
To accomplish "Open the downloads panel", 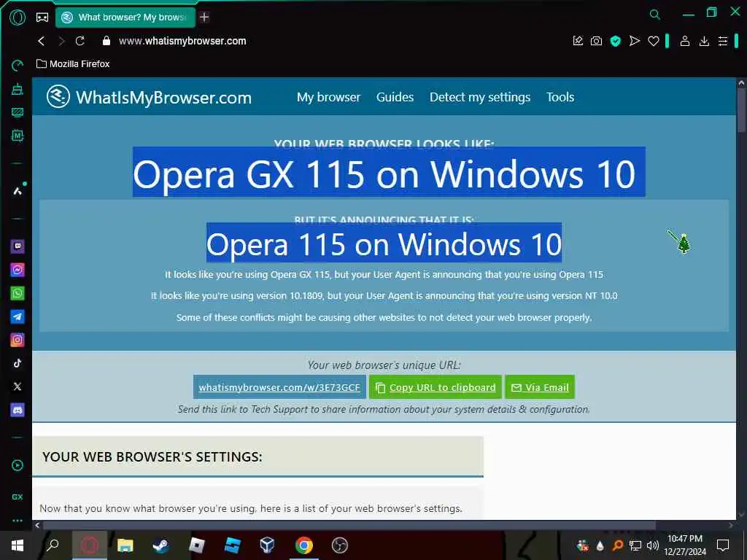I will coord(704,41).
